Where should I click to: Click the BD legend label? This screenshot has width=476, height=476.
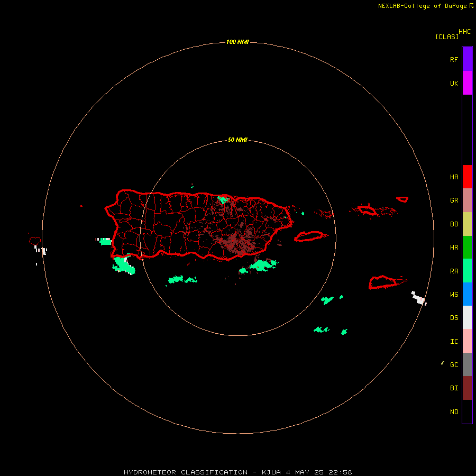click(454, 224)
